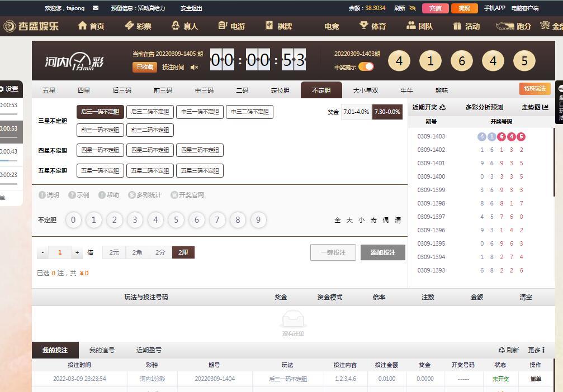Screen dimensions: 563x392
Task: Hide account balance with the eye icon
Action: [412, 8]
